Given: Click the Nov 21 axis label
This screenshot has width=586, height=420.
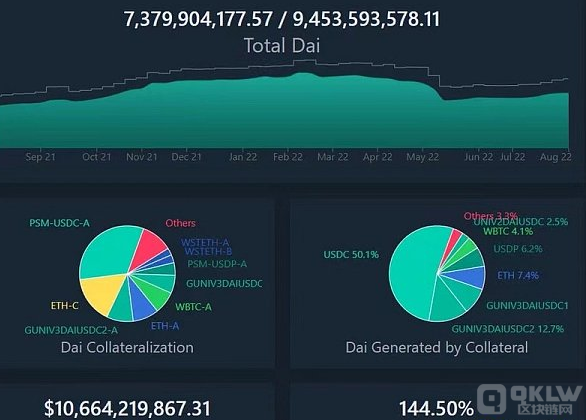Looking at the screenshot, I should [x=142, y=157].
